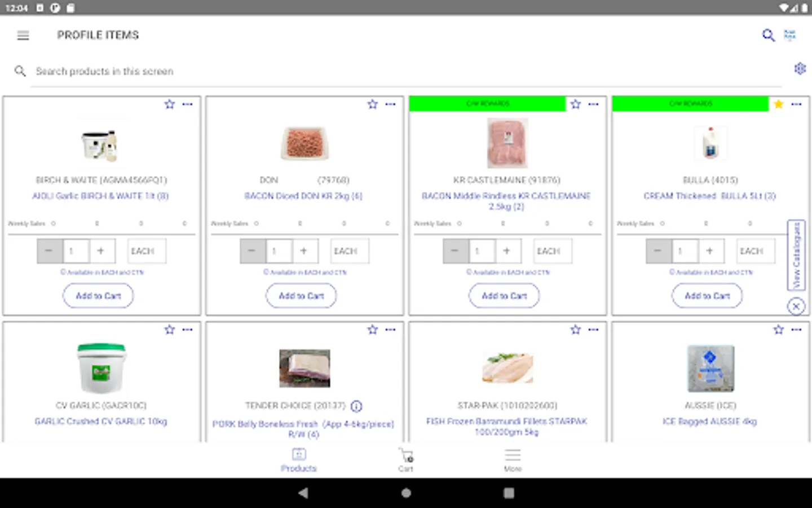This screenshot has height=508, width=812.
Task: Favorite the BACON Middle Rindless KR CASTLEMAINE item
Action: pos(575,104)
